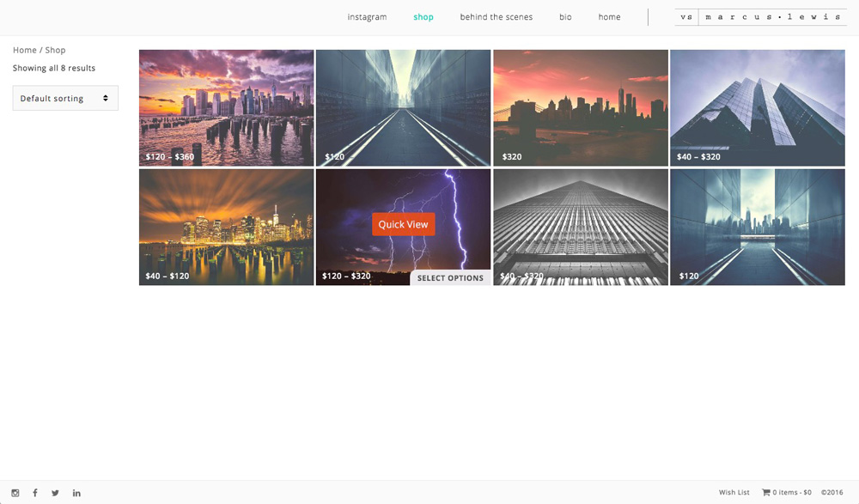This screenshot has height=504, width=859.
Task: Open the bio menu item
Action: pyautogui.click(x=565, y=17)
